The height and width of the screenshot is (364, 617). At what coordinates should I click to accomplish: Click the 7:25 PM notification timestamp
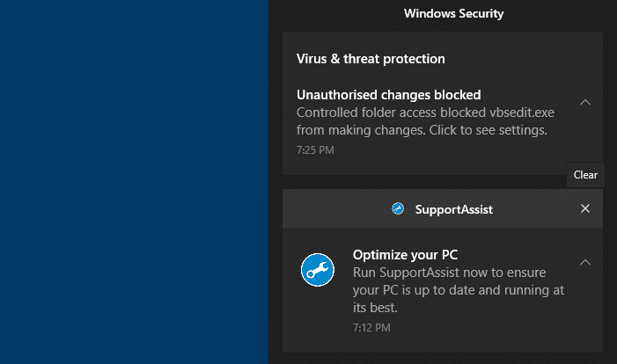coord(315,150)
